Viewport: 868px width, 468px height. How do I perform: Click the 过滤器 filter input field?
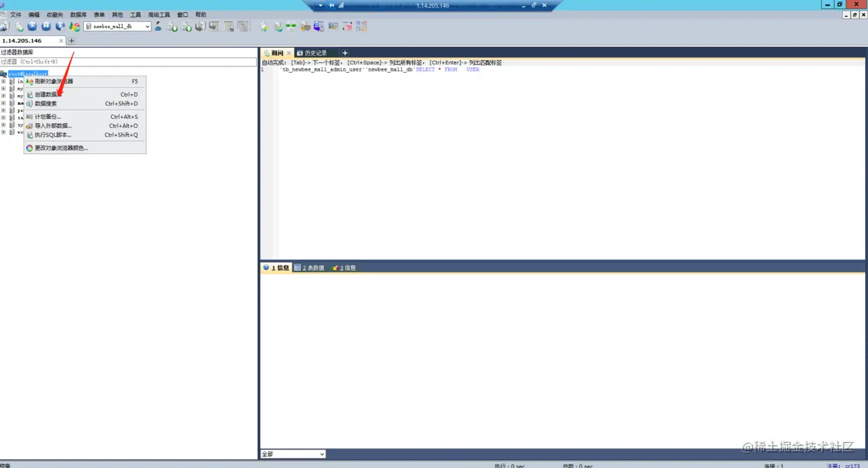pos(128,62)
